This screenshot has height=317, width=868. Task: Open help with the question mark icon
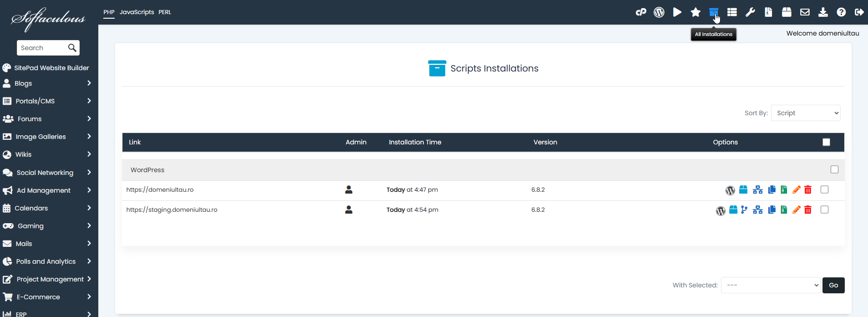(x=841, y=12)
